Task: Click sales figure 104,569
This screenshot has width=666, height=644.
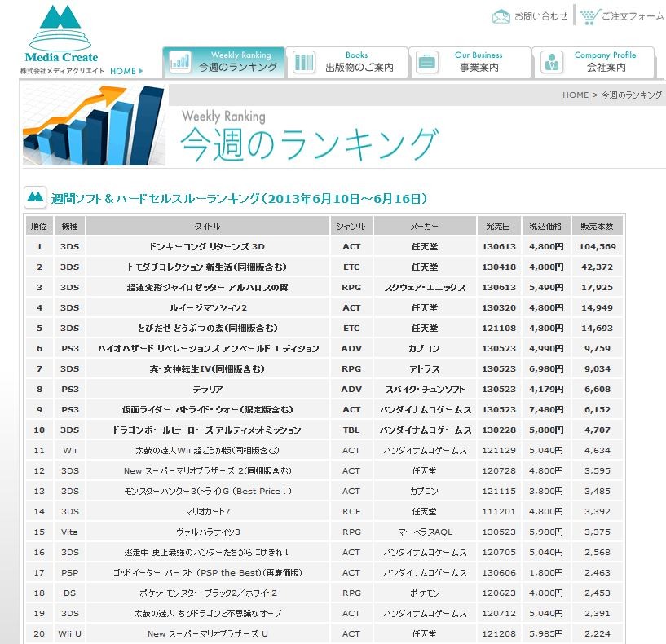Action: (598, 246)
